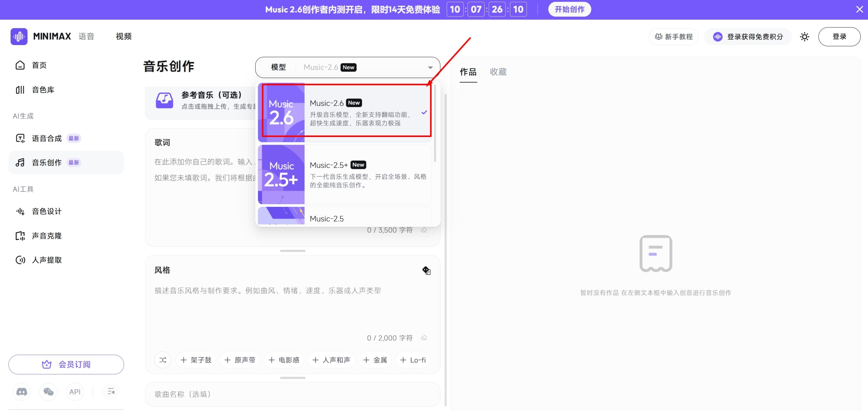This screenshot has width=868, height=411.
Task: Click the dice icon to randomize 风格 style
Action: click(x=427, y=271)
